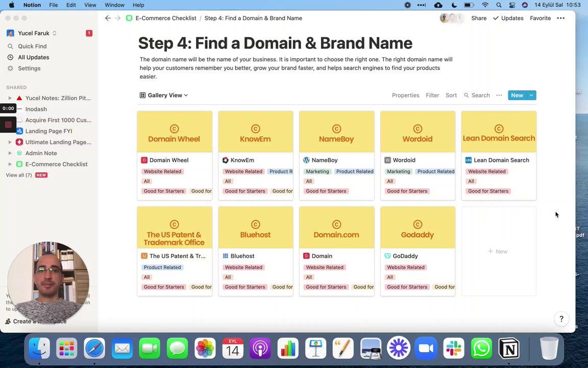Open the File menu

point(53,5)
